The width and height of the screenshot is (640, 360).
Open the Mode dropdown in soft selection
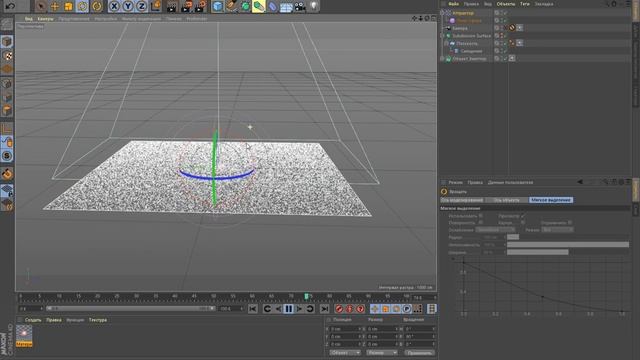point(557,230)
